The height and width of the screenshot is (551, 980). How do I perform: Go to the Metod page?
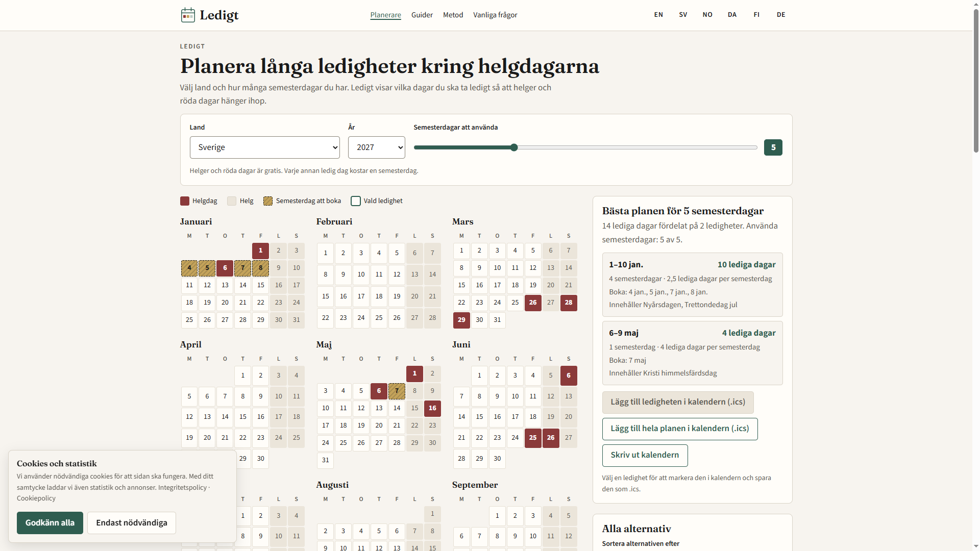point(453,15)
